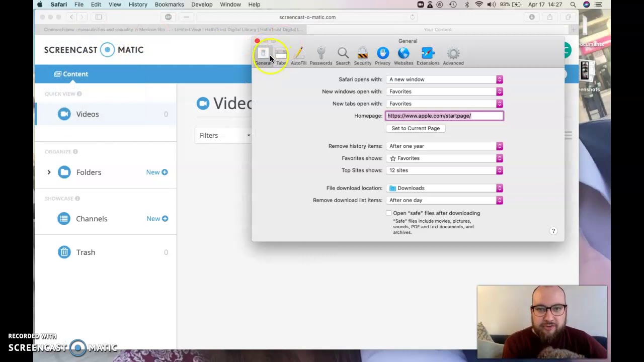Screen dimensions: 644x362
Task: Open 'Top Sites shows' dropdown
Action: pyautogui.click(x=445, y=170)
